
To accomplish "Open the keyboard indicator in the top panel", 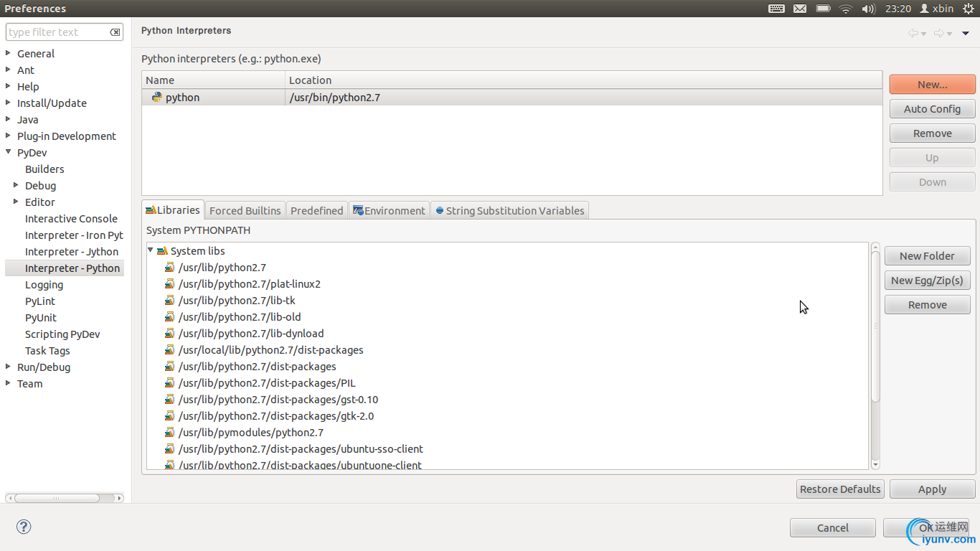I will (776, 9).
